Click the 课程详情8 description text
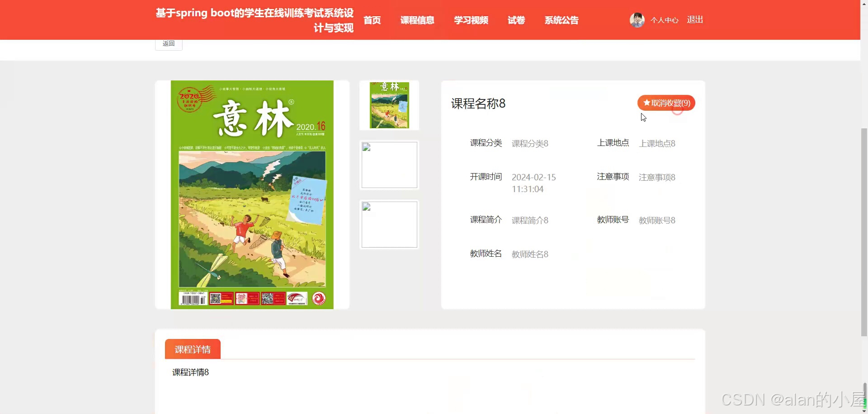The image size is (868, 414). (x=190, y=372)
